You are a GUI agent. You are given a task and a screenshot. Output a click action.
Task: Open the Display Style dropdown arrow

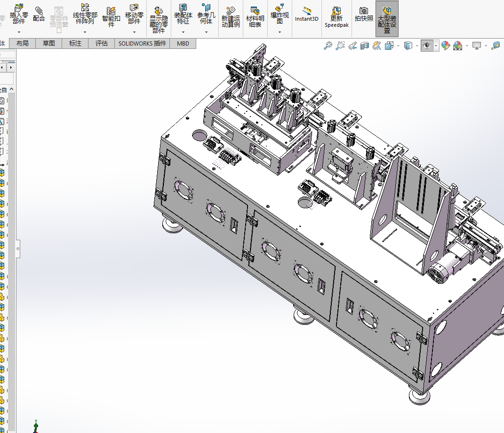tap(417, 46)
